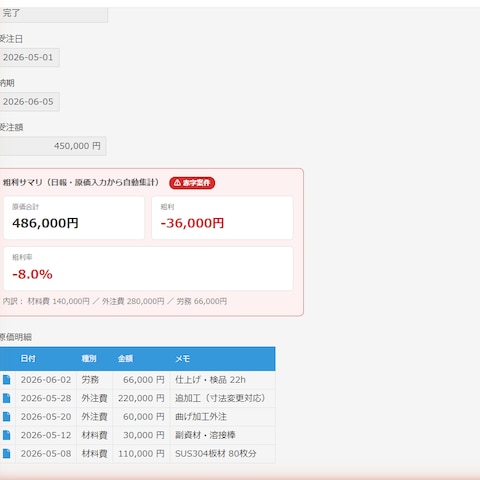Image resolution: width=480 pixels, height=480 pixels.
Task: Click the 種別 column header
Action: (89, 359)
